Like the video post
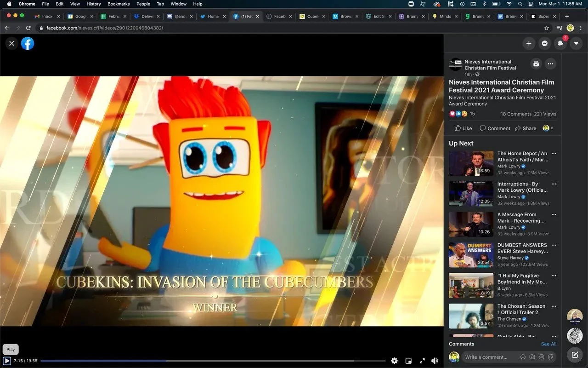Screen dimensions: 588x368 (x=463, y=128)
